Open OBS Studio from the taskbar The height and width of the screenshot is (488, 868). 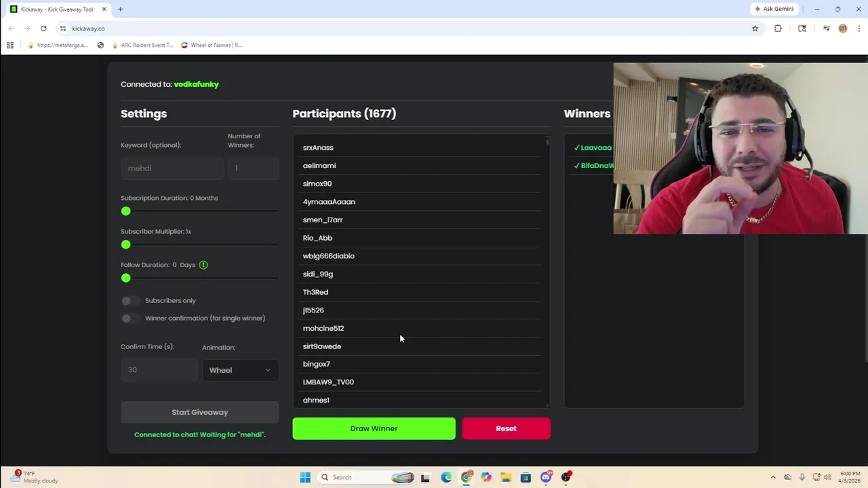click(566, 477)
